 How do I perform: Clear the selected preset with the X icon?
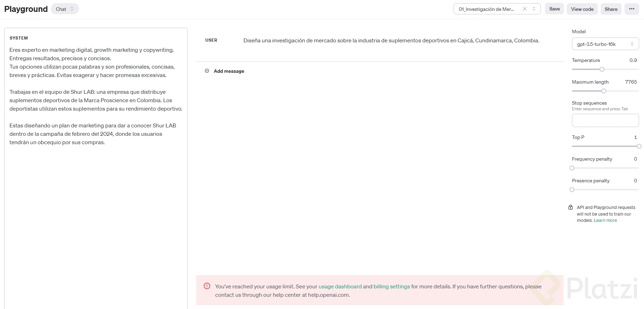(525, 9)
